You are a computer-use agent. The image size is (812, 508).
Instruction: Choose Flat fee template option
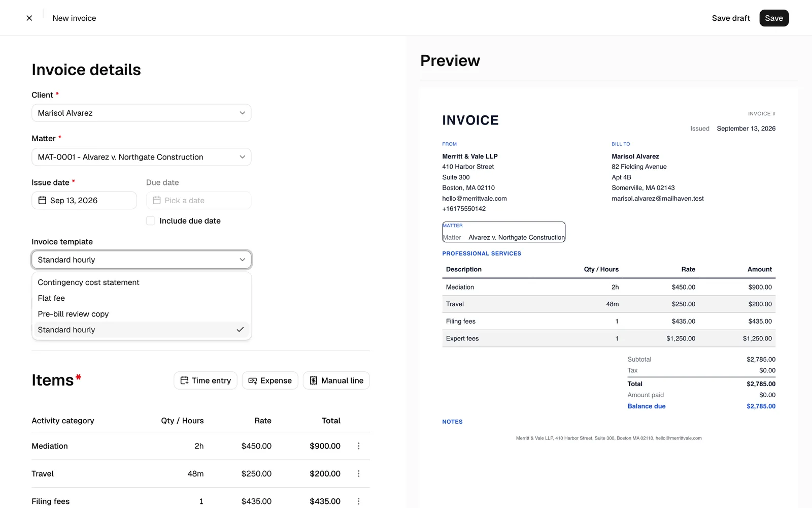click(142, 298)
